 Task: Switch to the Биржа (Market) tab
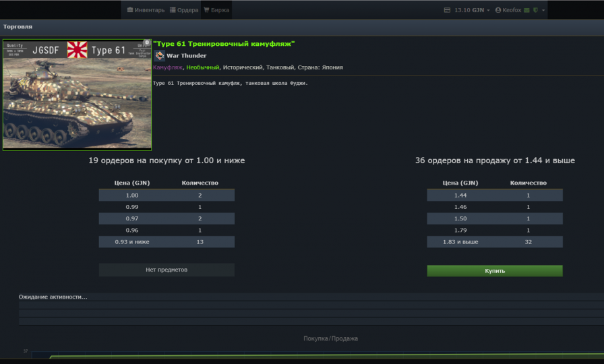pyautogui.click(x=216, y=10)
